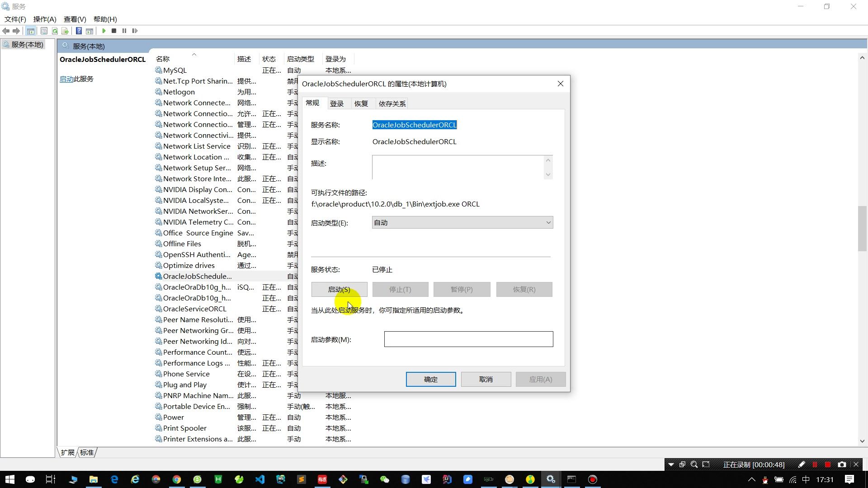Select the Plug and Play service row
Image resolution: width=868 pixels, height=488 pixels.
pos(185,385)
